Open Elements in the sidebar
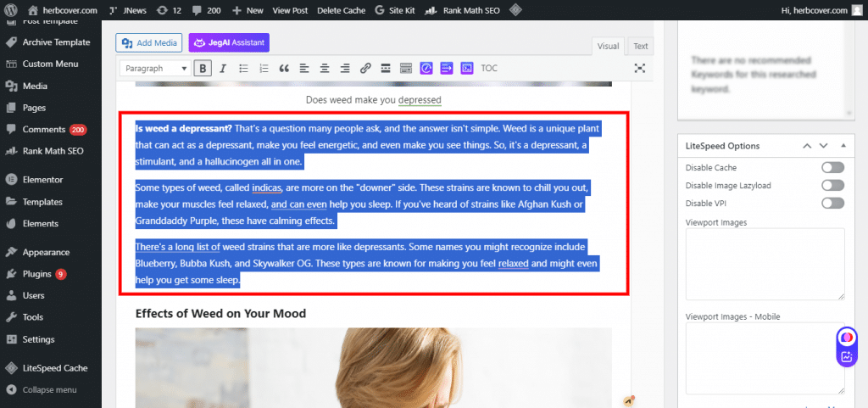This screenshot has height=408, width=868. coord(51,224)
